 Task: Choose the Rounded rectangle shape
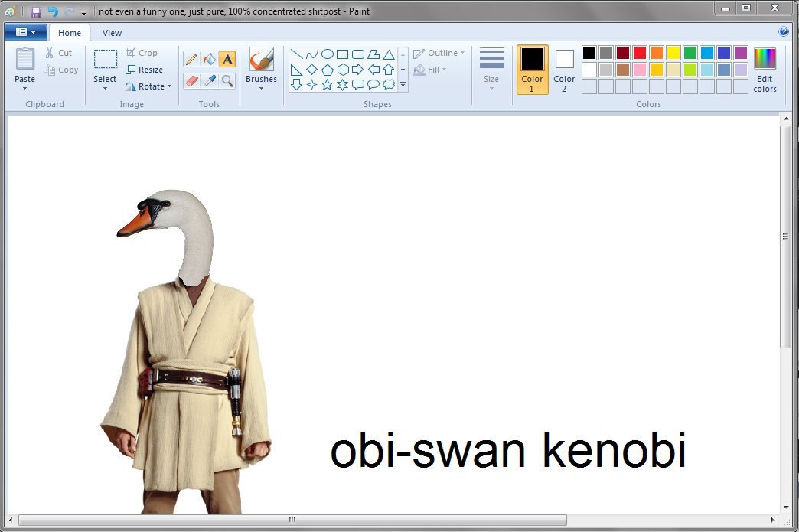(x=358, y=54)
